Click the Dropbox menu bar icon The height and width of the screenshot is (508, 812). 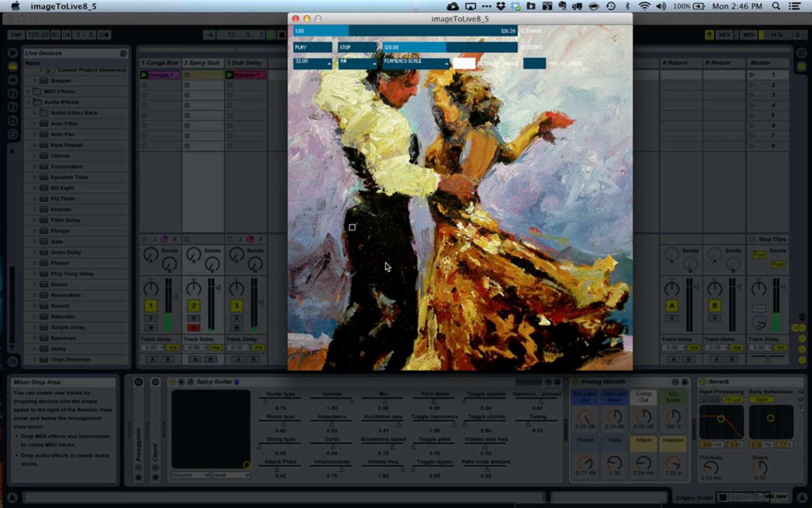tap(501, 6)
